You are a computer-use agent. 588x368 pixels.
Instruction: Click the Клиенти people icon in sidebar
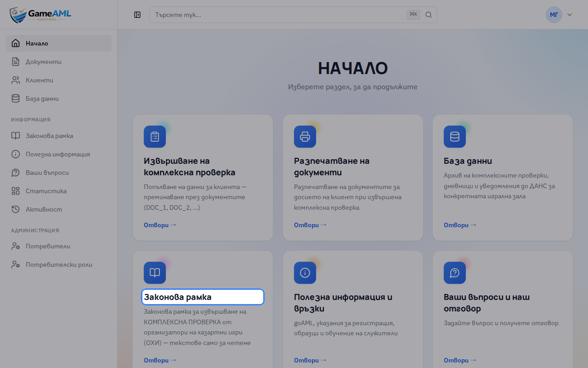[x=16, y=80]
